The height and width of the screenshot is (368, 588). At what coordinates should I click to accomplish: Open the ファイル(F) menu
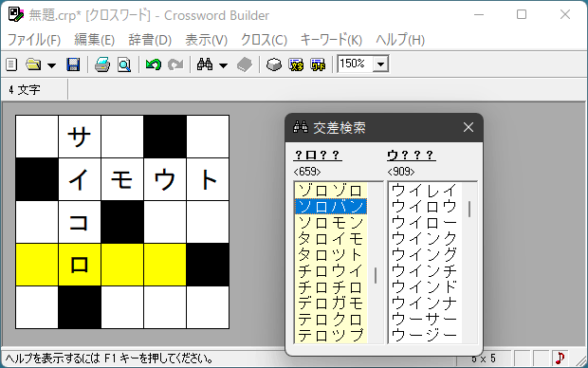(34, 40)
